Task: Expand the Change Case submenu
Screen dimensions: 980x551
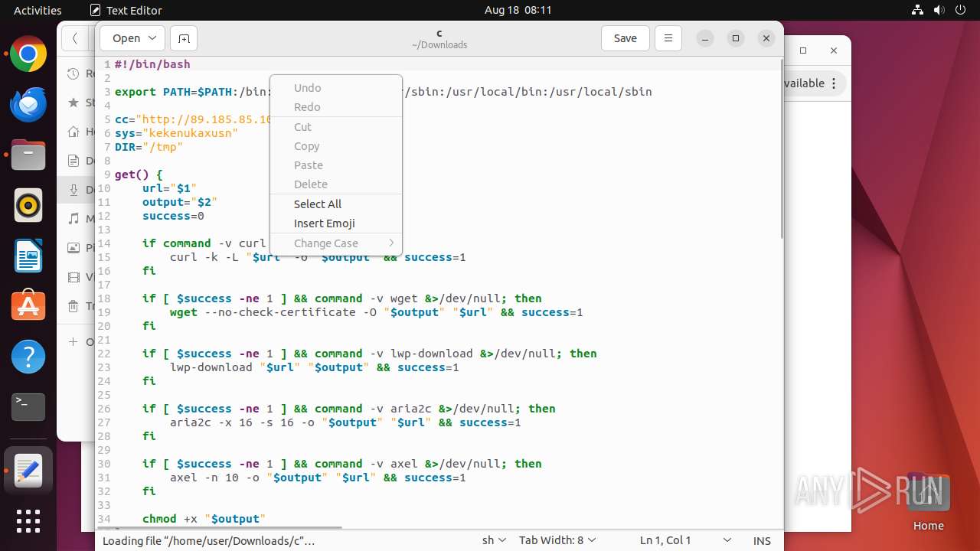Action: (x=336, y=243)
